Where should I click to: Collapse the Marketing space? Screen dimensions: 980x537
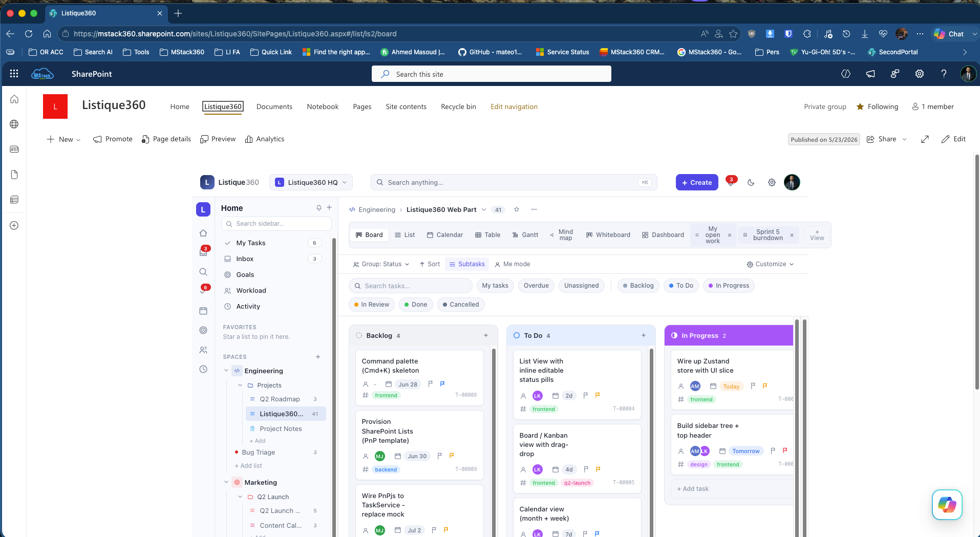(x=226, y=482)
